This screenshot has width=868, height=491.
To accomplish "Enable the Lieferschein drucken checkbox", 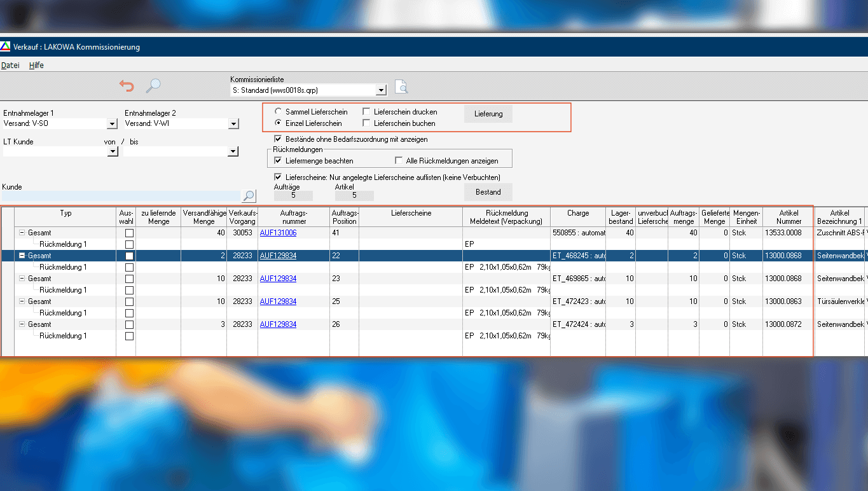I will 366,112.
